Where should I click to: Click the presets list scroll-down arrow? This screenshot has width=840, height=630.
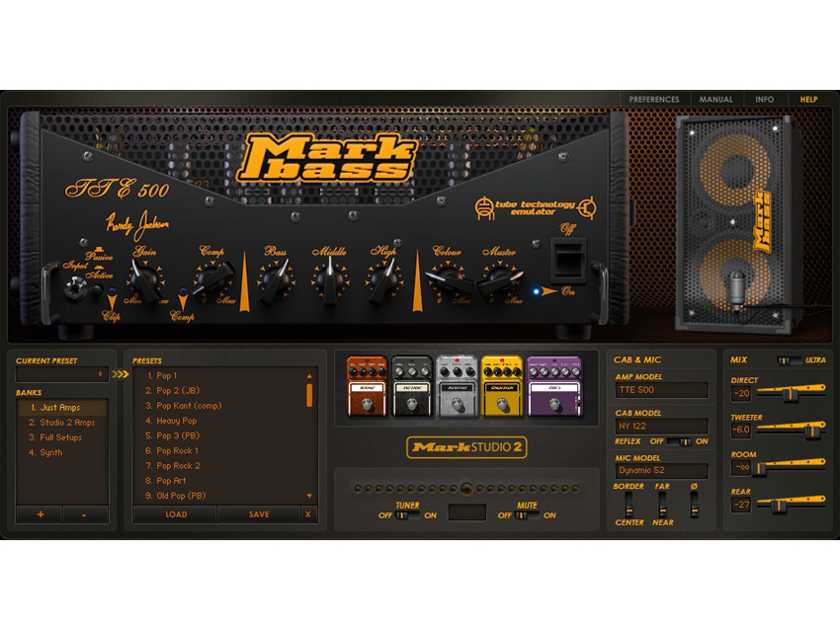tap(309, 496)
